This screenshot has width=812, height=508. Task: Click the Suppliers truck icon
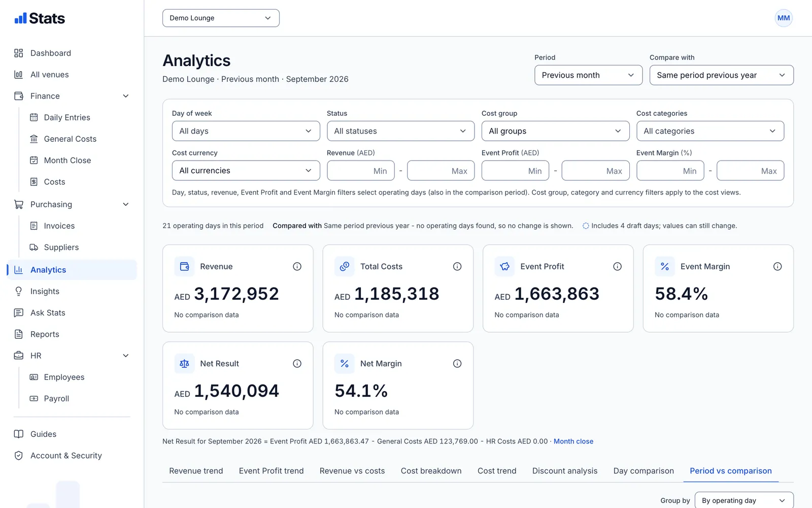(x=34, y=247)
